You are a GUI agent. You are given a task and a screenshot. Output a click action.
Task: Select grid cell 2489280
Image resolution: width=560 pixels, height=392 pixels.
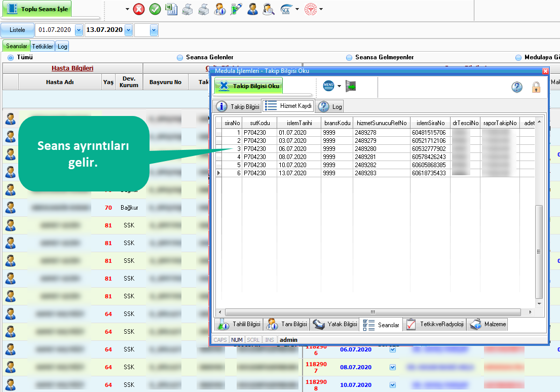coord(382,149)
